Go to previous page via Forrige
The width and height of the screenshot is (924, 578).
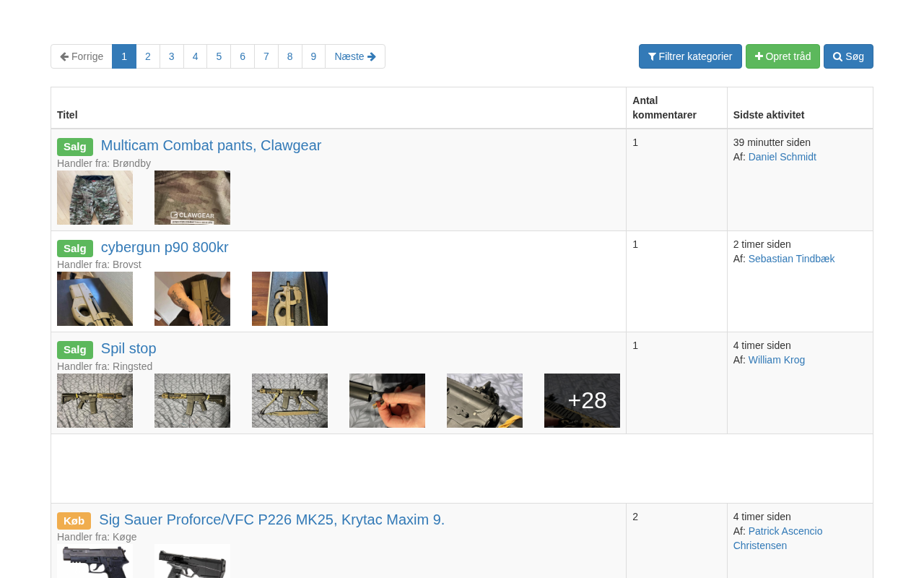pyautogui.click(x=82, y=56)
